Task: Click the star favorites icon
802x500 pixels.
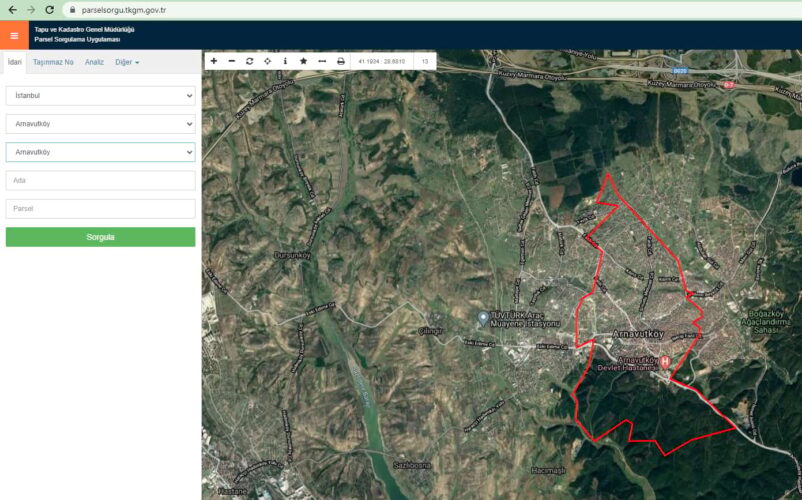Action: tap(303, 61)
